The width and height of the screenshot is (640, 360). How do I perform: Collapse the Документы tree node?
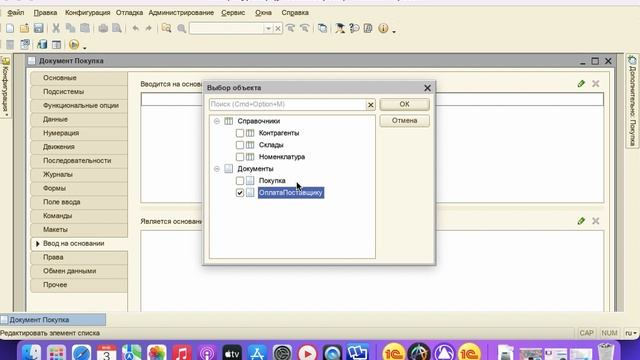coord(217,169)
